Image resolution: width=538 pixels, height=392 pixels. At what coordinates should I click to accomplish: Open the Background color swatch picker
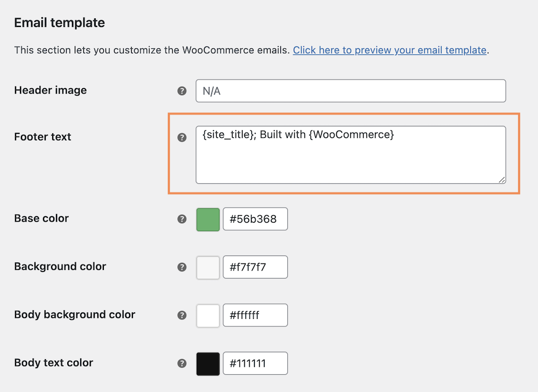(208, 267)
